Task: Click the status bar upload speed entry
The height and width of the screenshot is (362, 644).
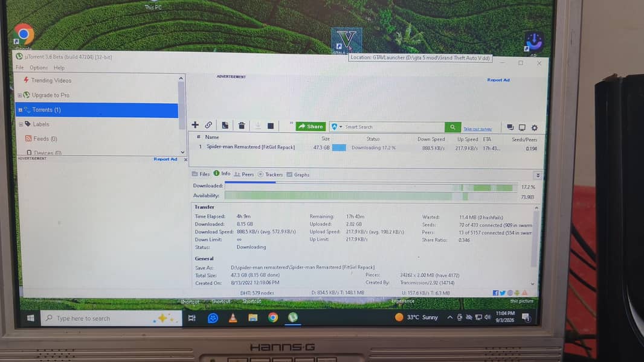Action: click(425, 293)
